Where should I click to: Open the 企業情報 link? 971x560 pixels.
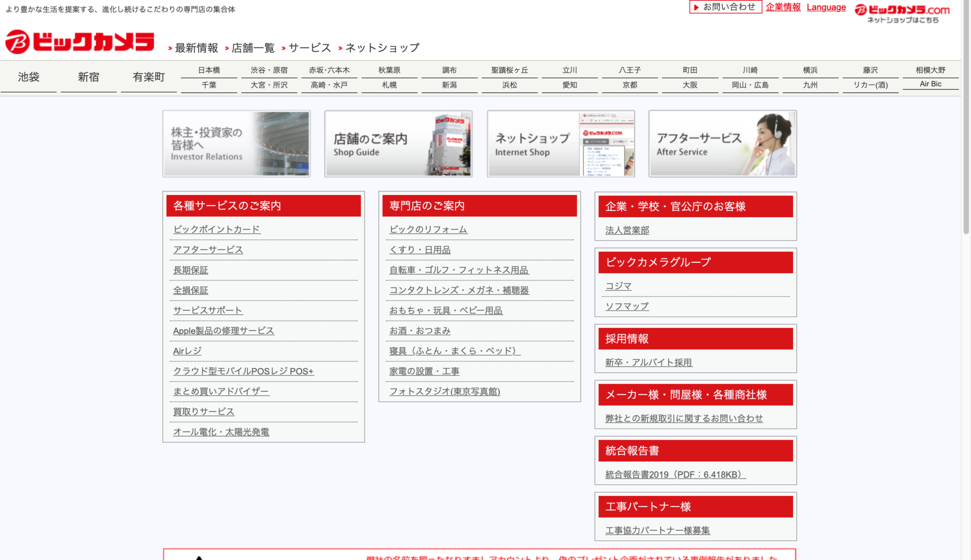[x=783, y=7]
